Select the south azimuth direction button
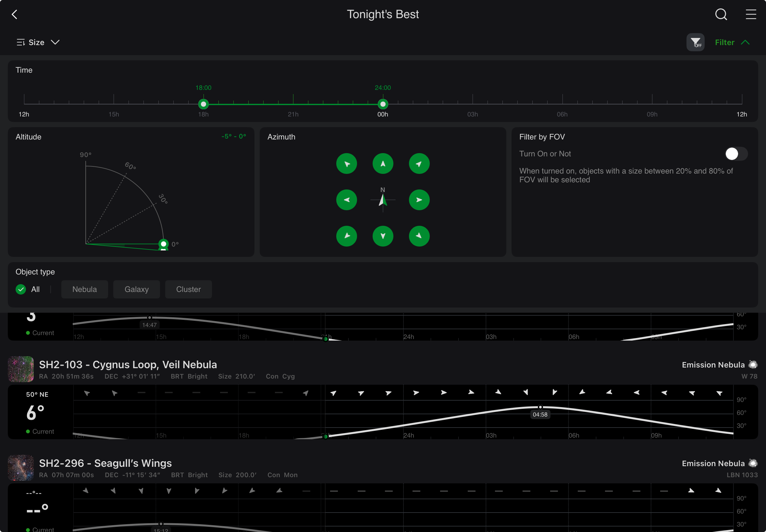Image resolution: width=766 pixels, height=532 pixels. [x=383, y=236]
